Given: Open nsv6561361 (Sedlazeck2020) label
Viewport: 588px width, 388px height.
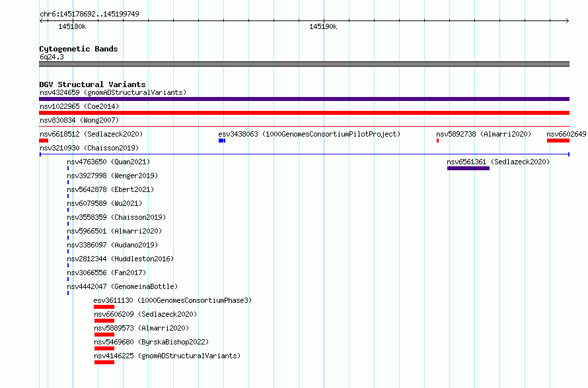Looking at the screenshot, I should (x=498, y=162).
